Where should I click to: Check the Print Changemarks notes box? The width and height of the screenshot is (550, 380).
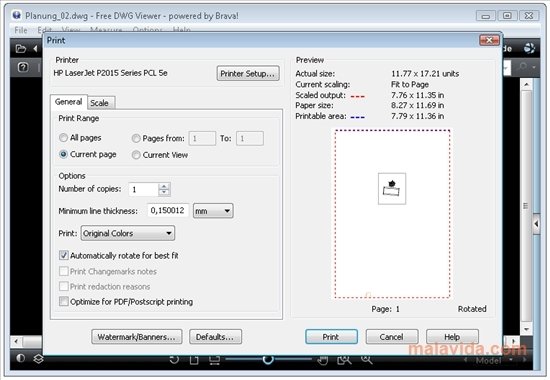(x=63, y=271)
